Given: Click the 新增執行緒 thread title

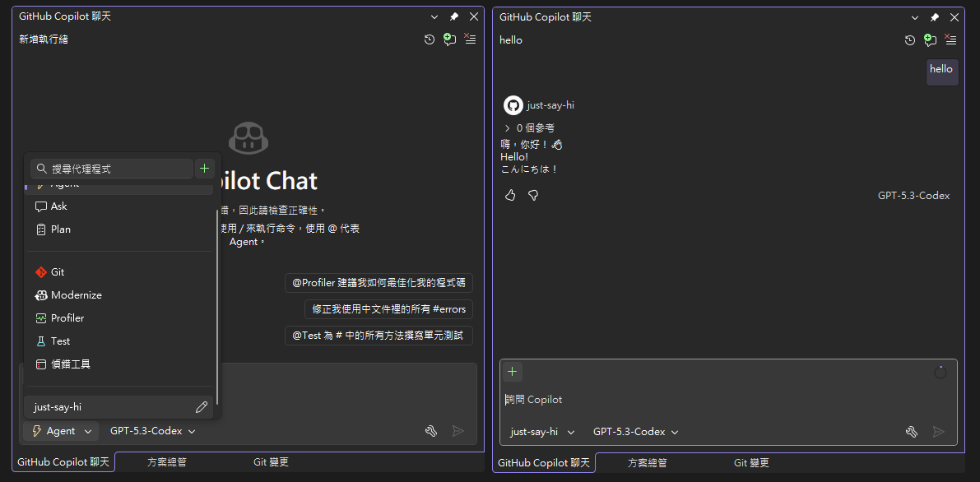Looking at the screenshot, I should click(44, 39).
